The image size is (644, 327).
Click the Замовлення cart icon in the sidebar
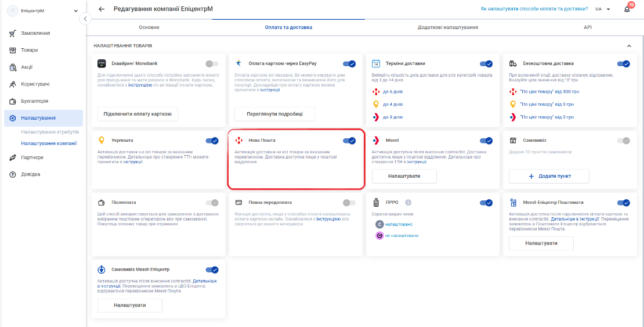(x=12, y=33)
